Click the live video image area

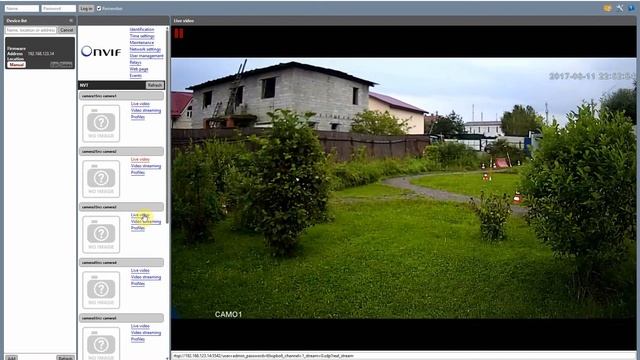pyautogui.click(x=403, y=188)
